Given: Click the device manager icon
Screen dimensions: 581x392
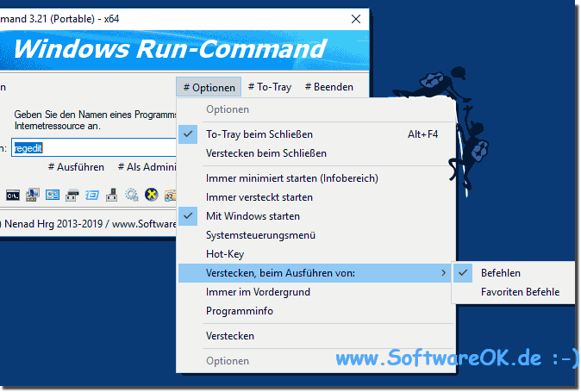Looking at the screenshot, I should [x=111, y=195].
